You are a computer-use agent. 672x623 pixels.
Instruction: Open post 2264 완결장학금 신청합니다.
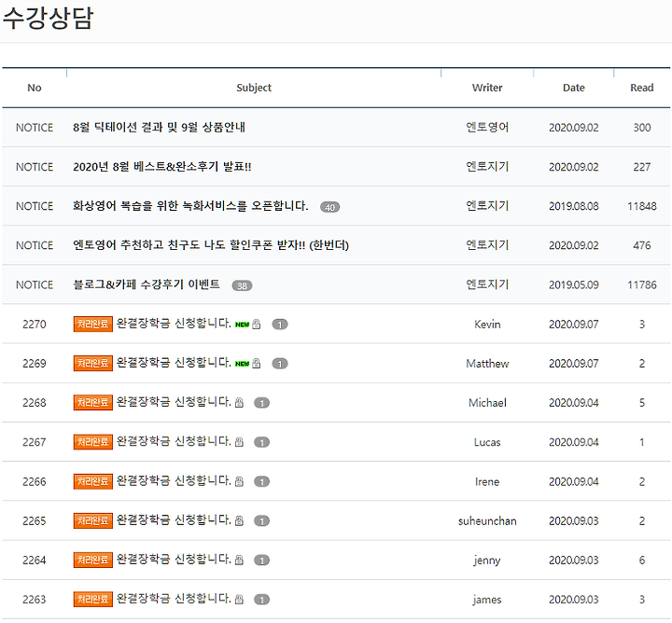(x=174, y=560)
